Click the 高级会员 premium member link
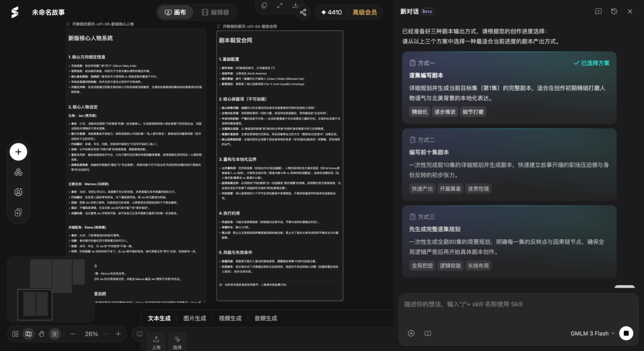 pyautogui.click(x=365, y=13)
